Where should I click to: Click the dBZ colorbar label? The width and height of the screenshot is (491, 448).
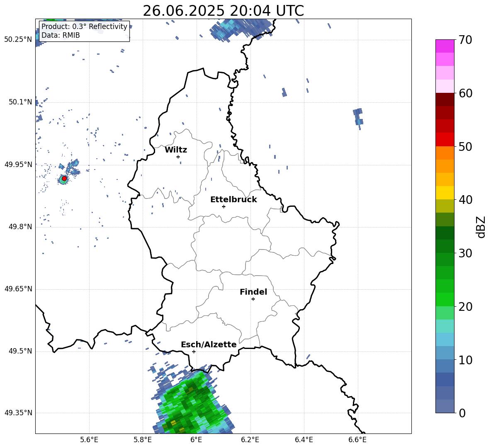pos(481,227)
